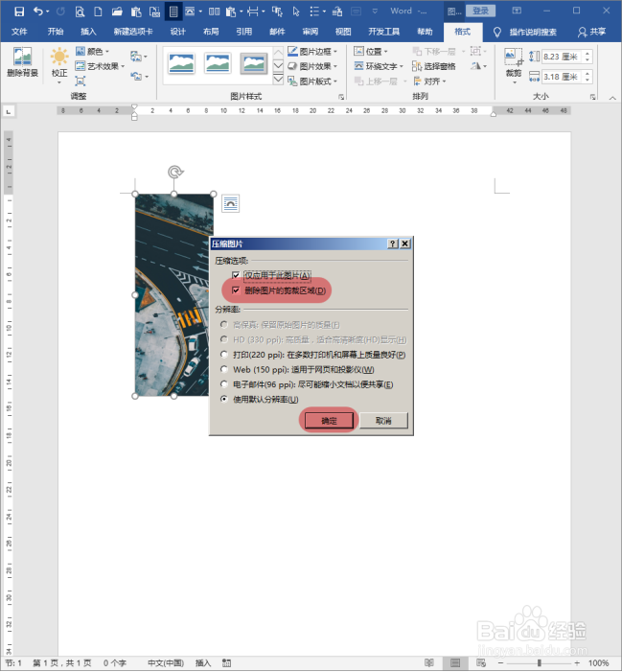This screenshot has width=622, height=672.
Task: Click the ruler tab selector icon
Action: pyautogui.click(x=9, y=112)
